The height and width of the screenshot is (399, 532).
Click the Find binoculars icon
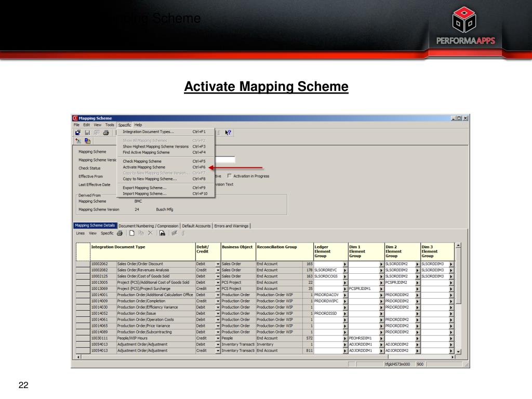162,233
